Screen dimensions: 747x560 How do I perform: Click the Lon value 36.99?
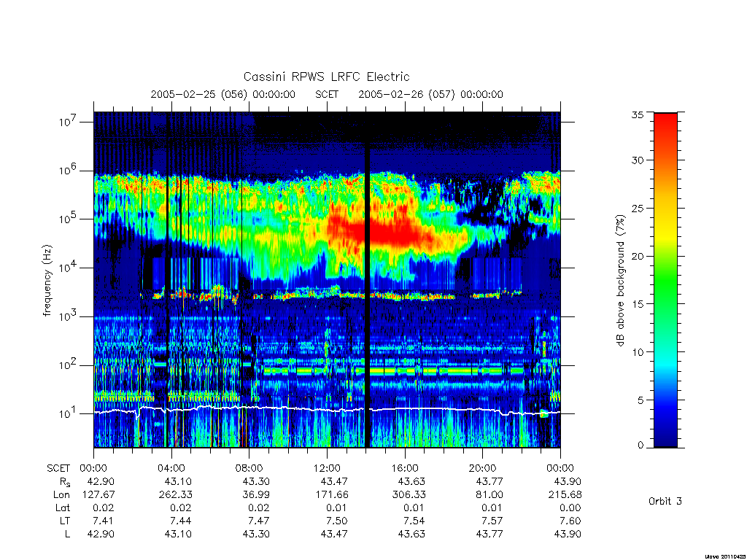pyautogui.click(x=256, y=495)
